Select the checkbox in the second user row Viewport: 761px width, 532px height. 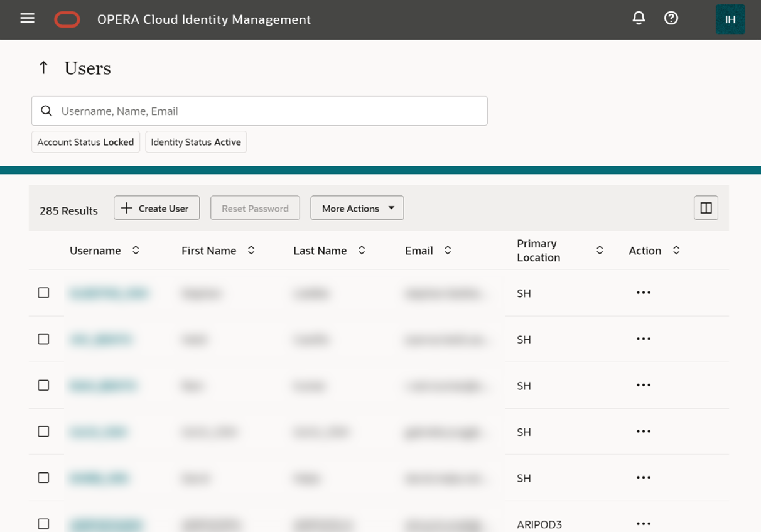point(43,339)
